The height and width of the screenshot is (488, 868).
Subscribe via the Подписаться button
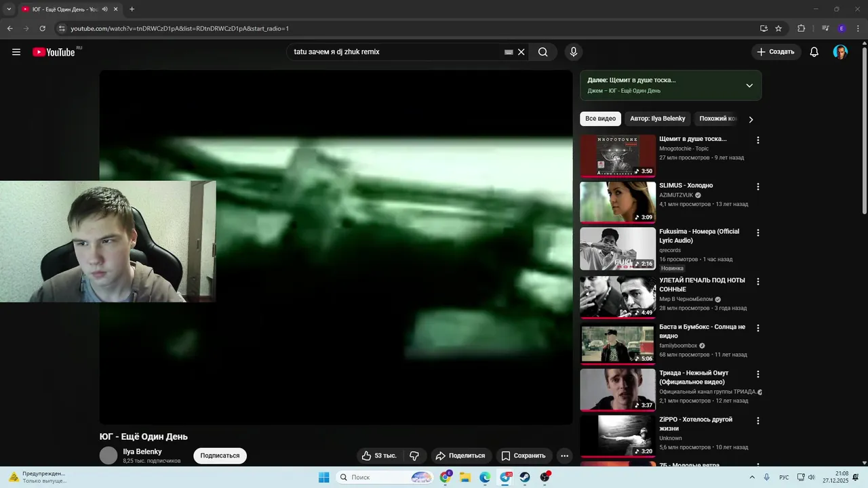pos(220,455)
